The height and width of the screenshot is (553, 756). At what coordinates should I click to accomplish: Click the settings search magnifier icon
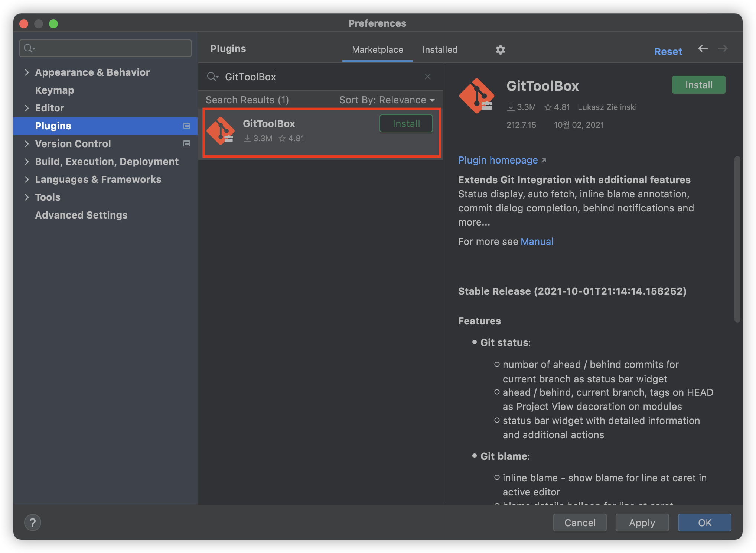tap(29, 48)
